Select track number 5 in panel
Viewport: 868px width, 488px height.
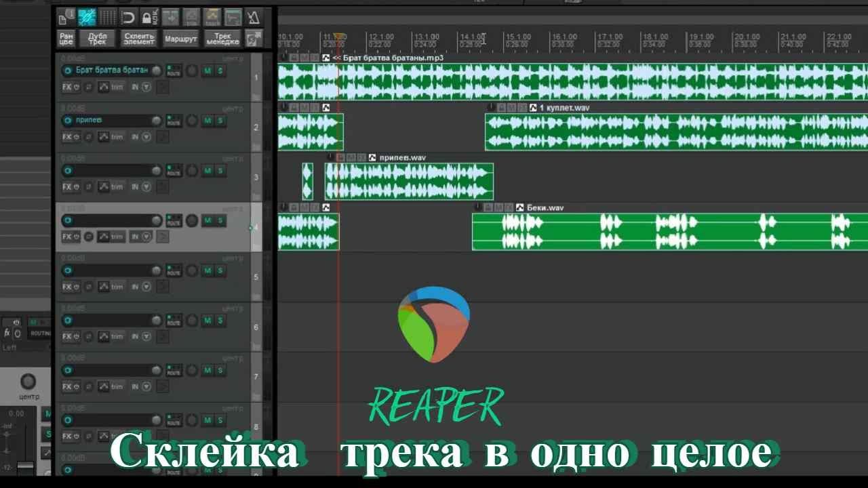coord(256,277)
